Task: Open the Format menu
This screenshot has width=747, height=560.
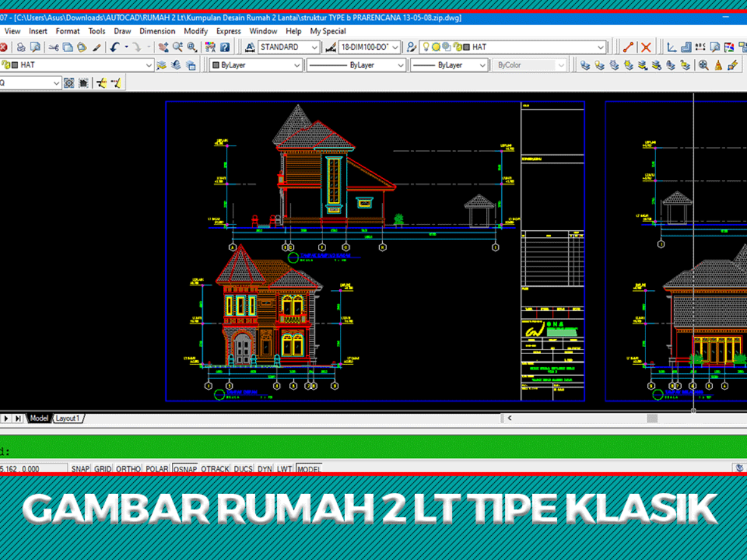Action: point(68,31)
